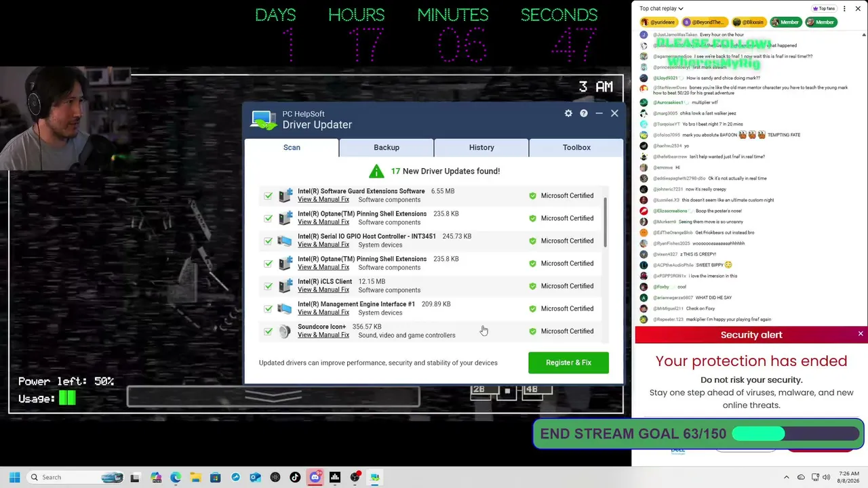The height and width of the screenshot is (488, 868).
Task: Open the taskbar clock showing 7:26 AM
Action: coord(849,477)
